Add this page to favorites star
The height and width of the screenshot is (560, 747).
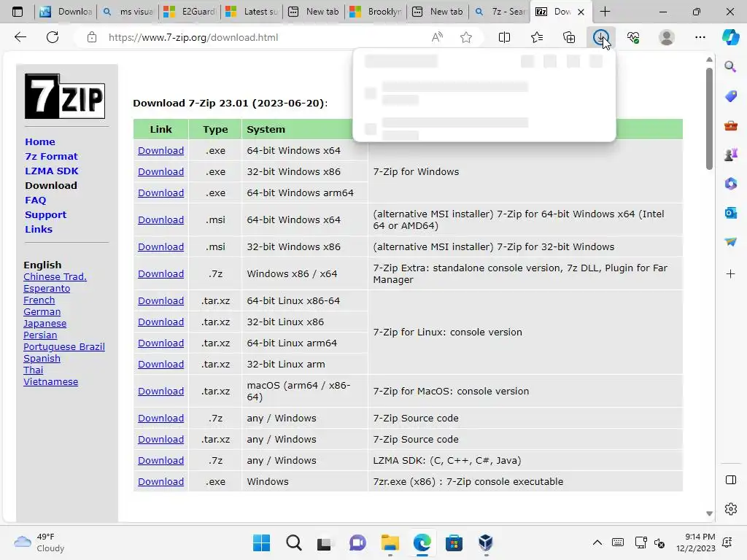(466, 37)
